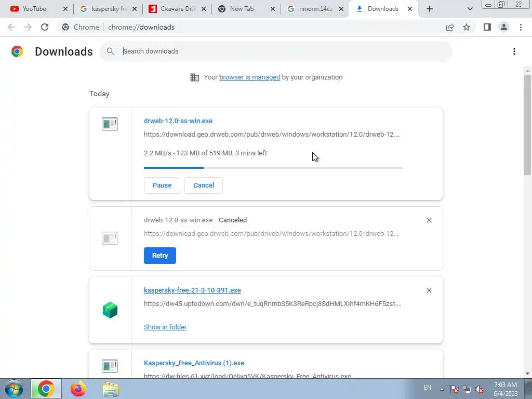Click the Kaspersky_Free_Antivirus (1).exe file icon
Viewport: 532px width, 399px height.
tap(110, 366)
